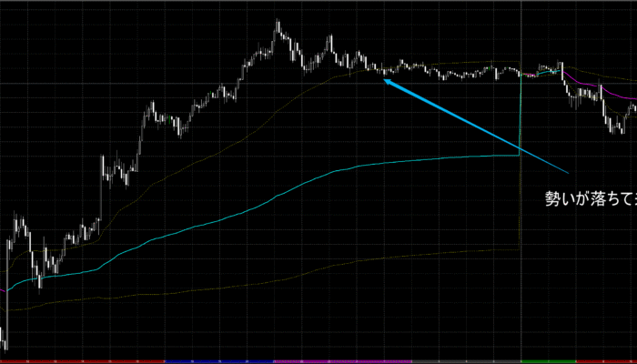The image size is (637, 364).
Task: Select the cyan moving average line's flat section
Action: tap(437, 159)
